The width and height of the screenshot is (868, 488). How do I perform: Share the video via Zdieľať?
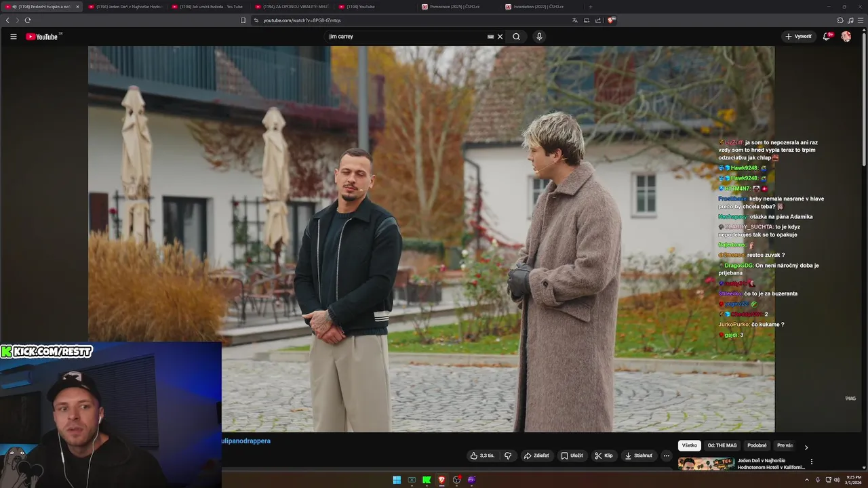point(536,455)
